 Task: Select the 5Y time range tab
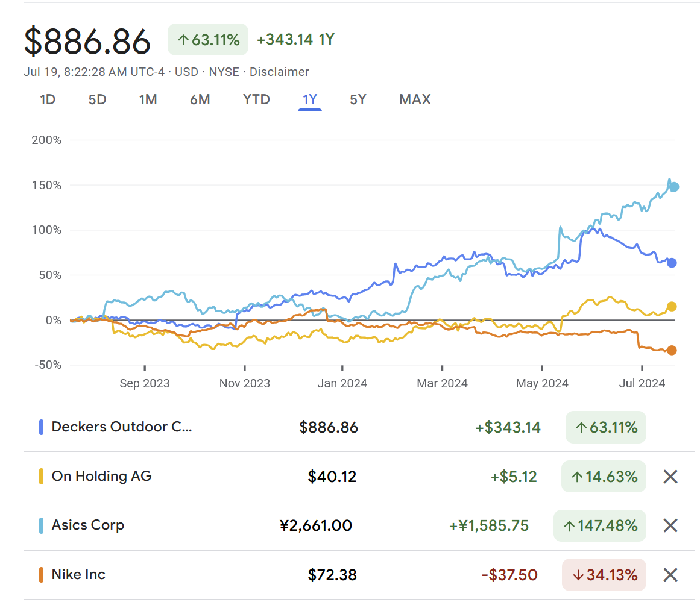(358, 99)
